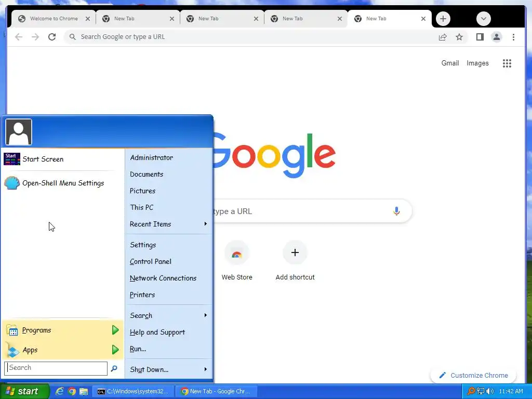The height and width of the screenshot is (399, 532).
Task: Open the Images link
Action: pos(477,63)
